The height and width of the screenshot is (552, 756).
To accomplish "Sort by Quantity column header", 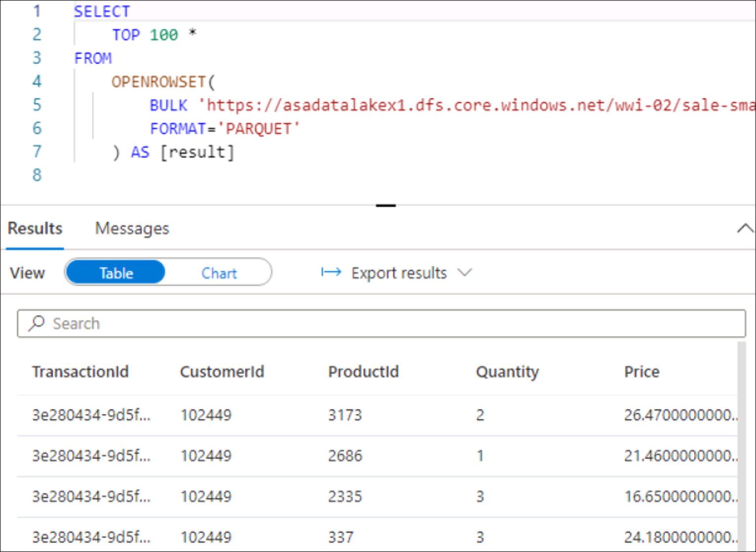I will tap(507, 372).
